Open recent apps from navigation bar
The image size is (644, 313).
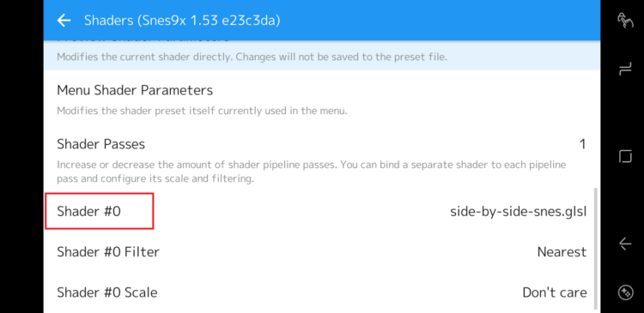(625, 70)
